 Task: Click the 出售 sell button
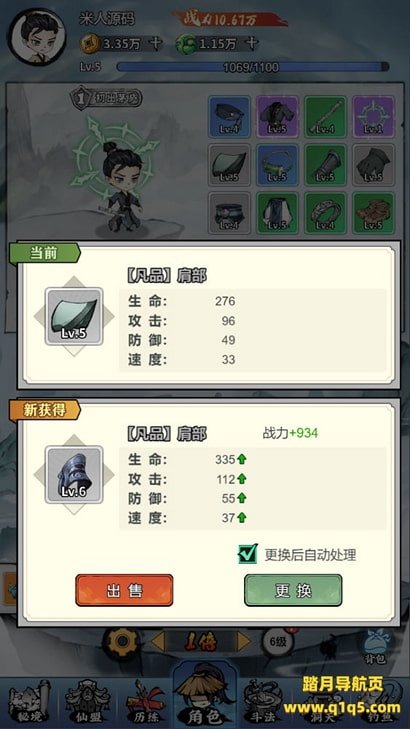coord(124,590)
